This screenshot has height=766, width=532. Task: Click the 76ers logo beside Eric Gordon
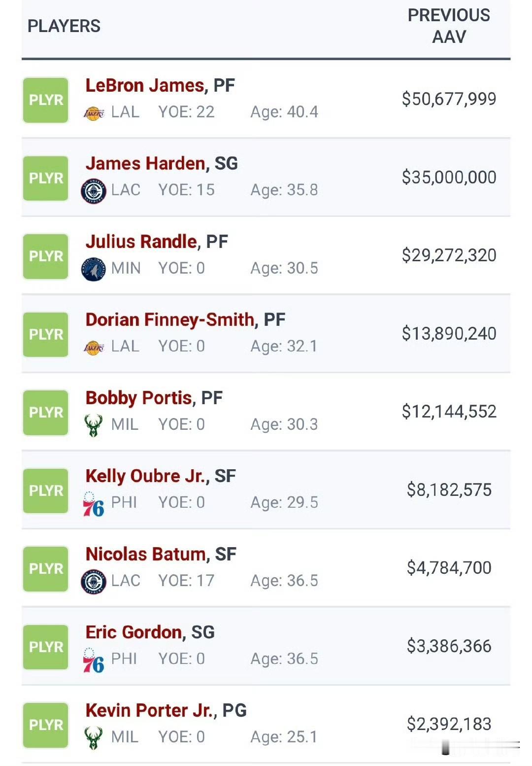(94, 660)
